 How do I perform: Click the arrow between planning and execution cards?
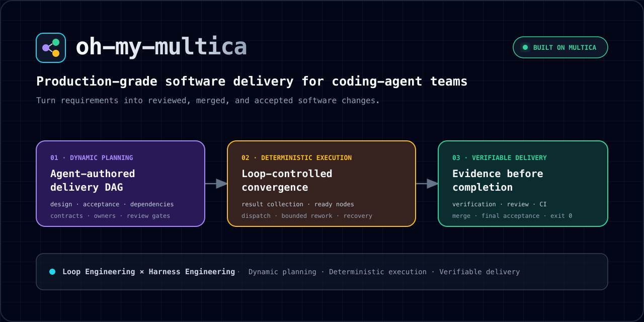click(216, 184)
